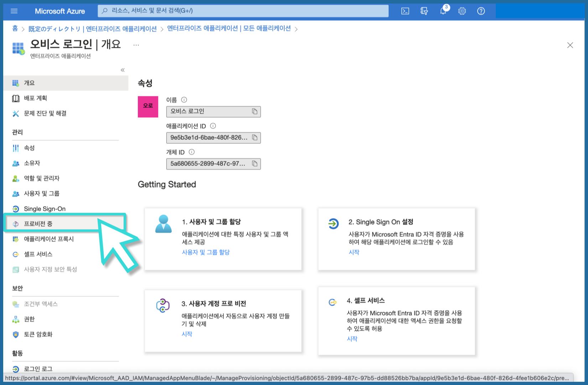Focus the Azure resource search box
This screenshot has width=588, height=385.
(x=243, y=11)
